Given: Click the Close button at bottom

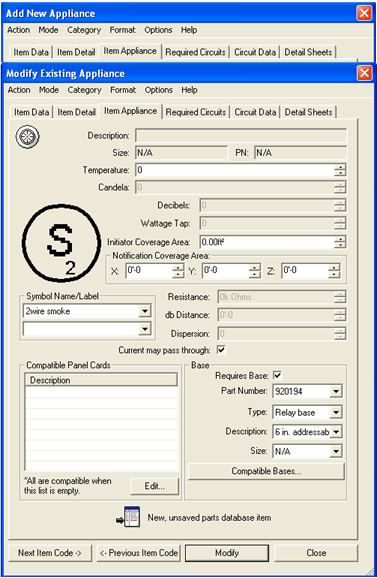Looking at the screenshot, I should coord(316,553).
